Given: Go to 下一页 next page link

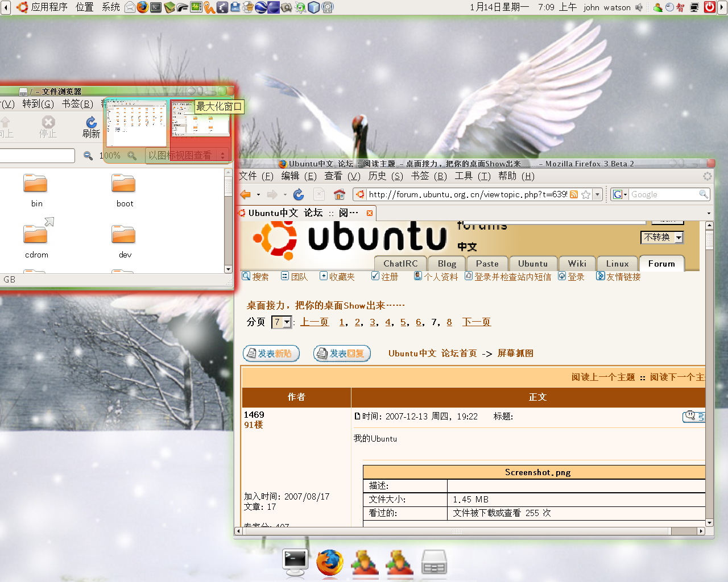Looking at the screenshot, I should [477, 322].
